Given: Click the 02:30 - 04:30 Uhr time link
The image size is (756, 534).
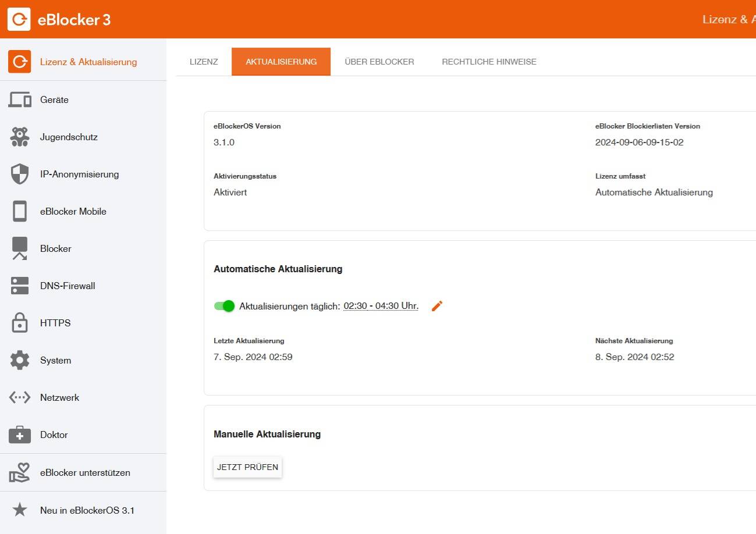Looking at the screenshot, I should 381,306.
